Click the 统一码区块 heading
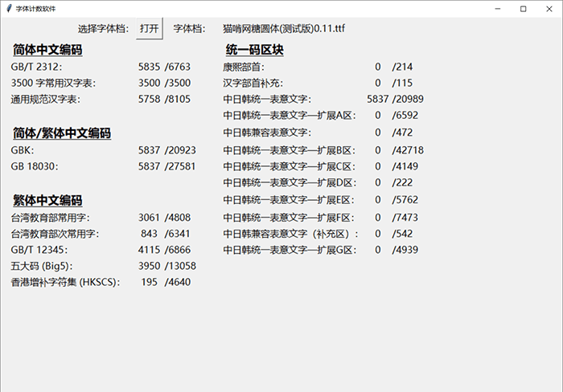Viewport: 563px width, 392px height. coord(255,50)
